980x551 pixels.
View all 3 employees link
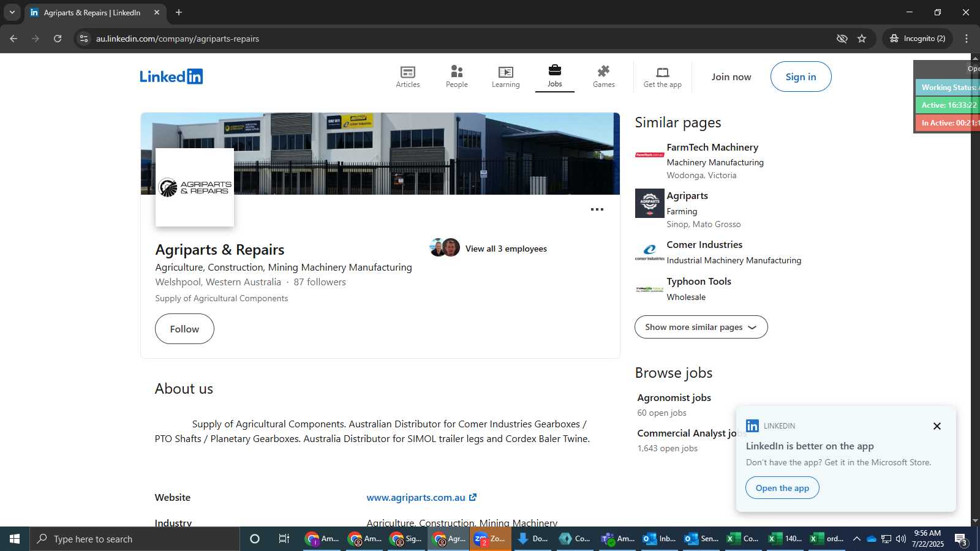click(506, 249)
